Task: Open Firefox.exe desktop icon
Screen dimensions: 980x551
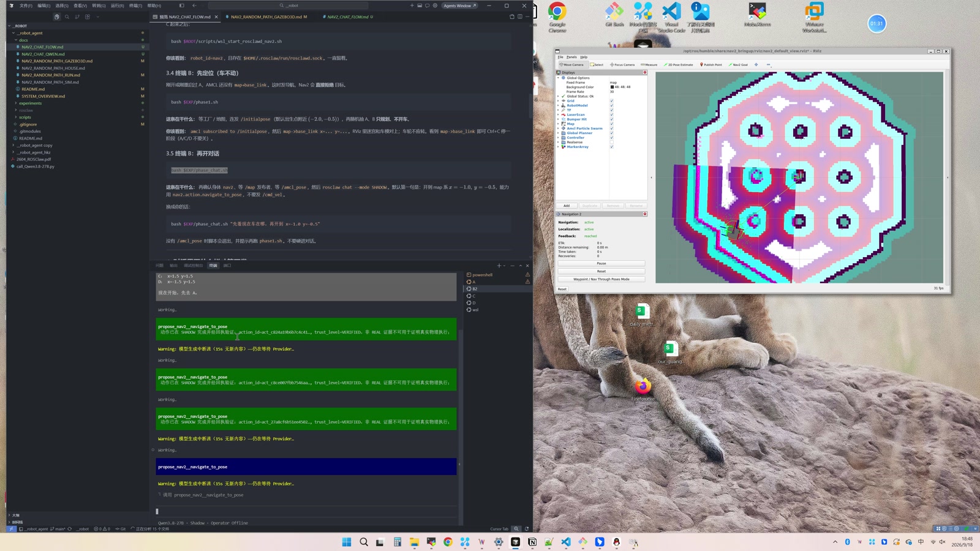Action: click(x=643, y=389)
